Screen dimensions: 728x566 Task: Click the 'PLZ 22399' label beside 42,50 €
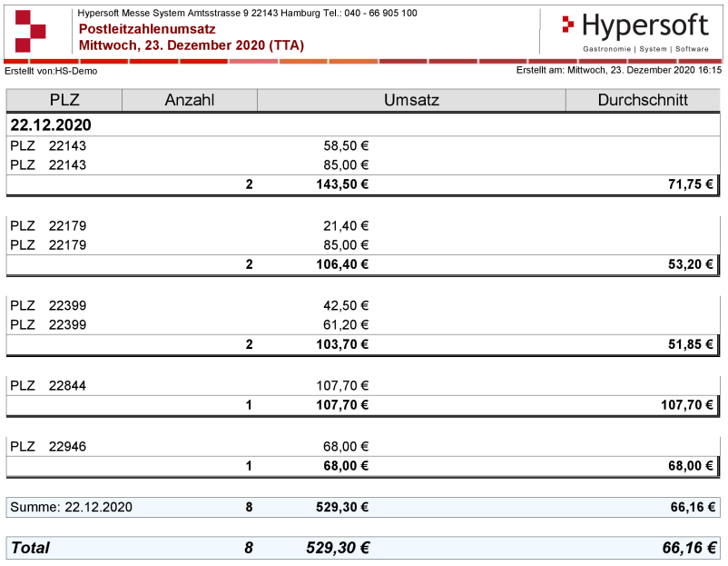48,306
